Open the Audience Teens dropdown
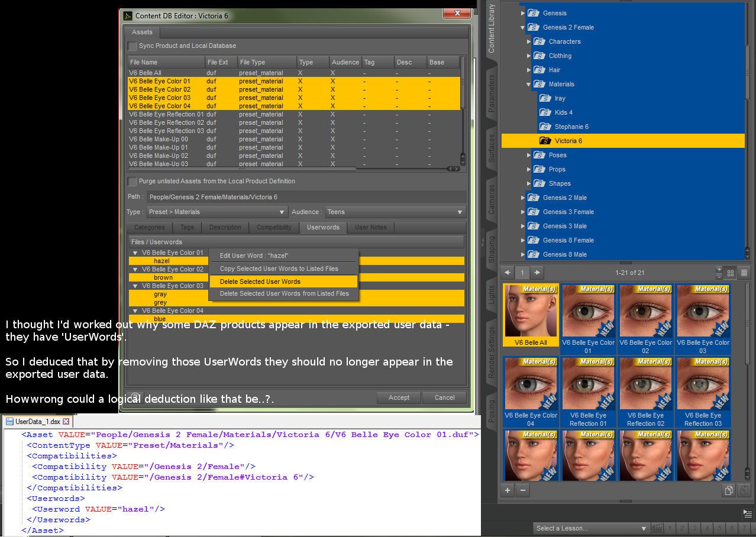 pyautogui.click(x=395, y=212)
